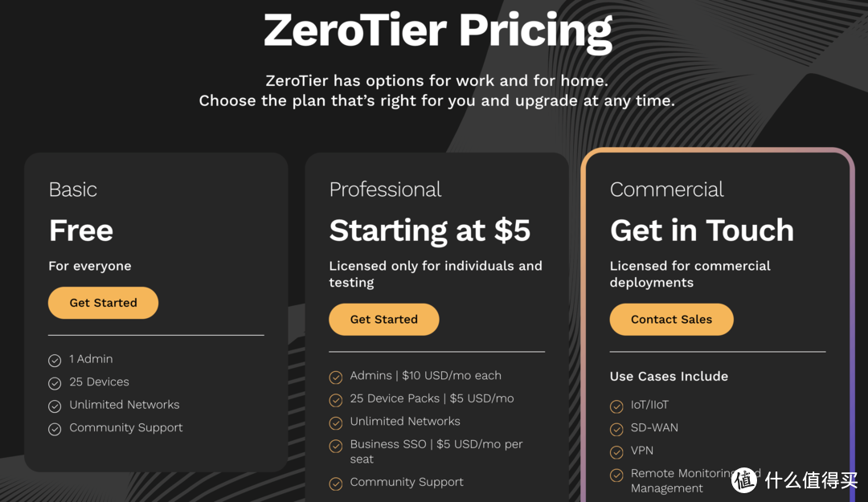Click the Get in Touch heading
This screenshot has width=868, height=502.
(x=702, y=231)
